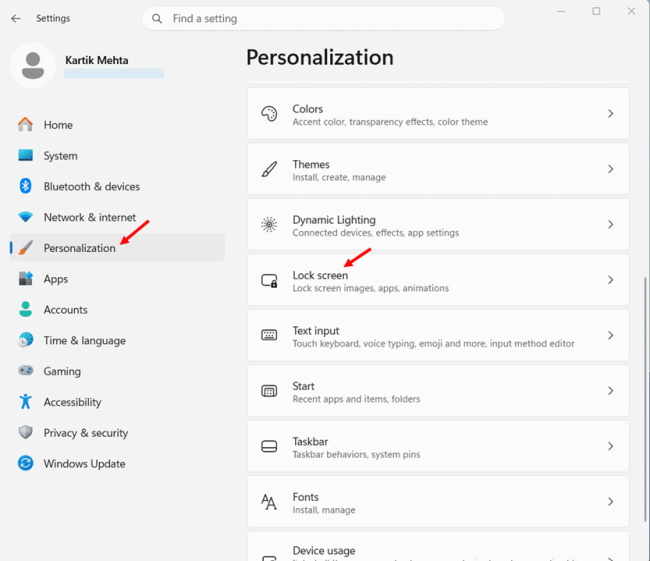Select Personalization in sidebar
This screenshot has height=561, width=650.
[117, 248]
